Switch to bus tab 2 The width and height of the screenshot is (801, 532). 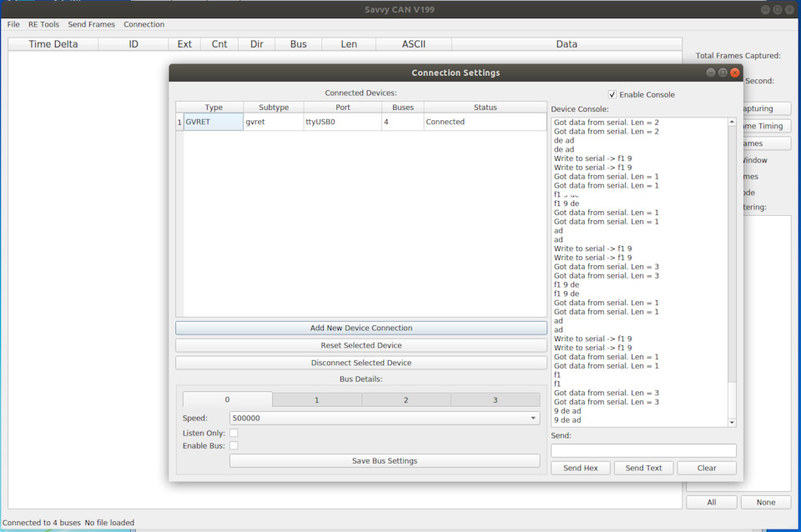point(406,399)
